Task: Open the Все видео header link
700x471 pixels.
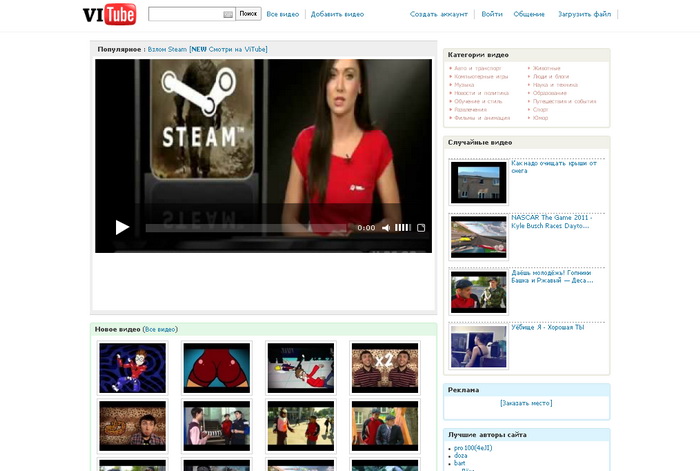Action: [x=283, y=14]
